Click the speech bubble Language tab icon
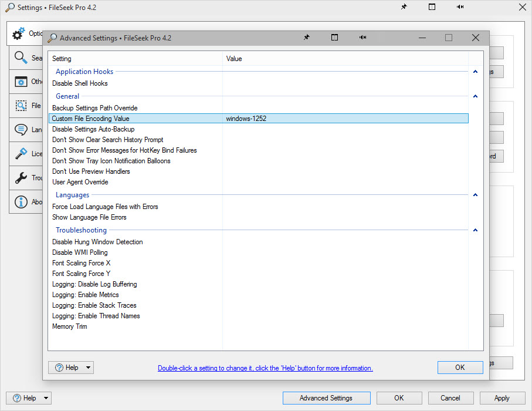This screenshot has height=411, width=532. pyautogui.click(x=21, y=130)
